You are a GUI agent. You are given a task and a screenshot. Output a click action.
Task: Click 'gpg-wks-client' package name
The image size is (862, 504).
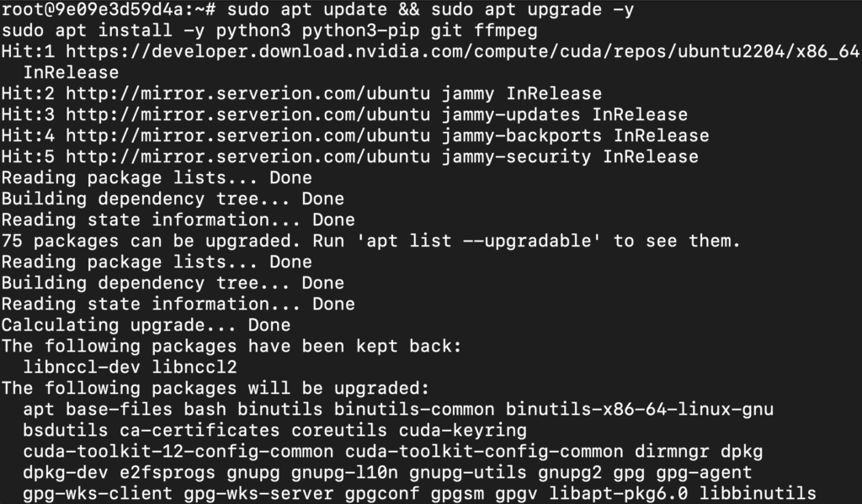click(98, 494)
